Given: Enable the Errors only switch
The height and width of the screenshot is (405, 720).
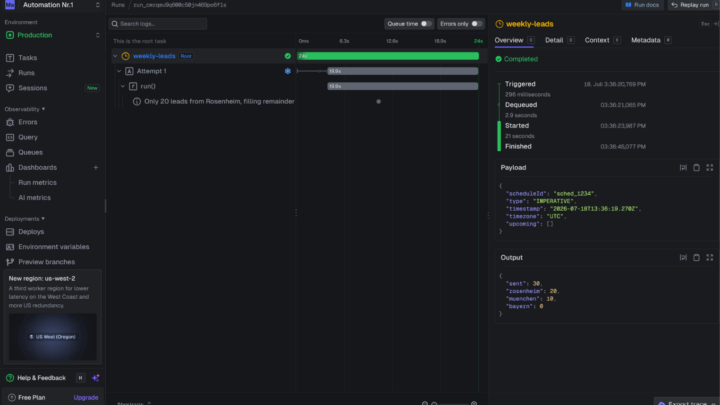Looking at the screenshot, I should coord(476,24).
